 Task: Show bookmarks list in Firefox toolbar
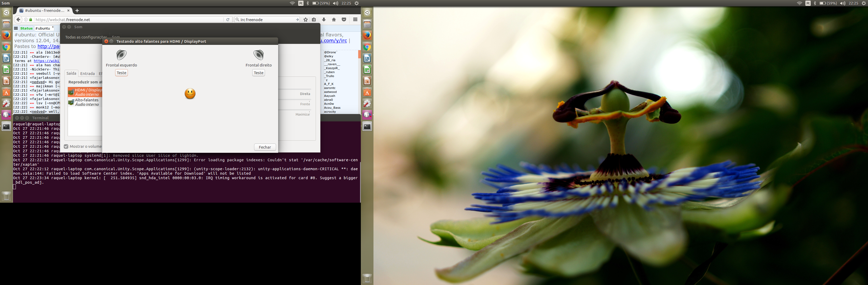coord(314,20)
